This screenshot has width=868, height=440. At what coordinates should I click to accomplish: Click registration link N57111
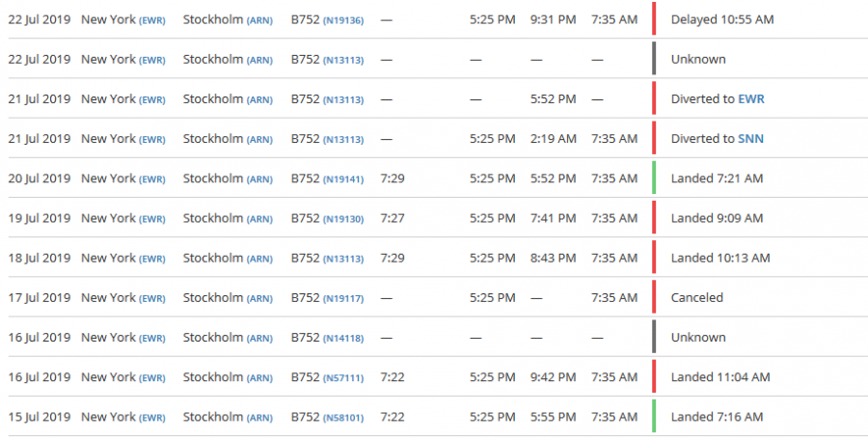pyautogui.click(x=343, y=378)
